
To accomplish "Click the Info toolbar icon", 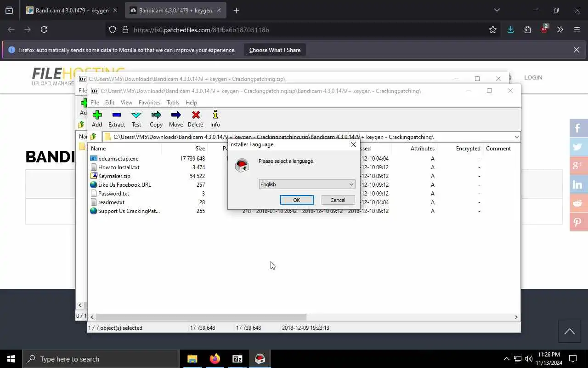I will (x=215, y=115).
